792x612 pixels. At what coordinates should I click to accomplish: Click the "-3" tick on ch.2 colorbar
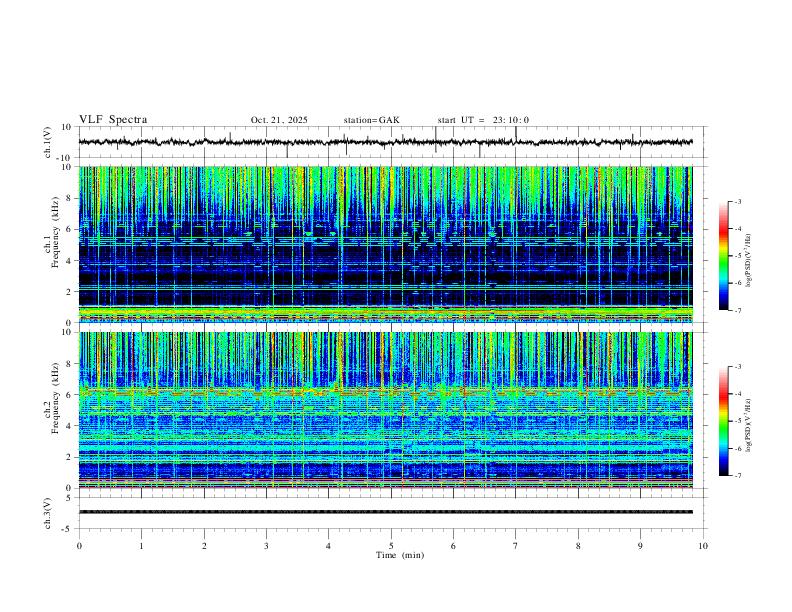(x=738, y=367)
